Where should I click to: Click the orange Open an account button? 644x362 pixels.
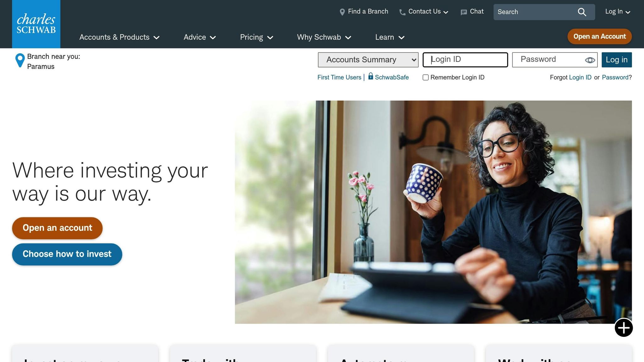[57, 228]
